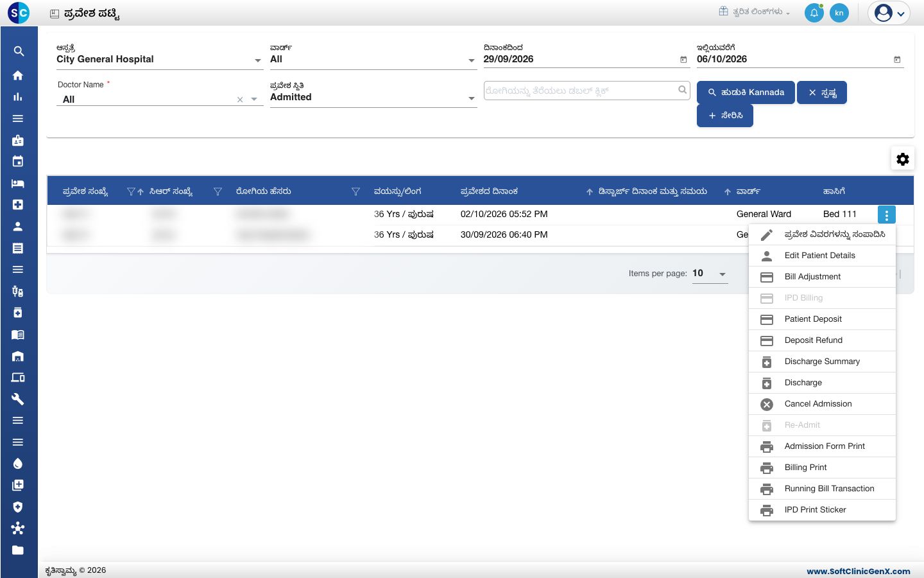Expand the ವಾರ್ಡ್ dropdown set to All
Screen dimensions: 924x578
(x=472, y=60)
